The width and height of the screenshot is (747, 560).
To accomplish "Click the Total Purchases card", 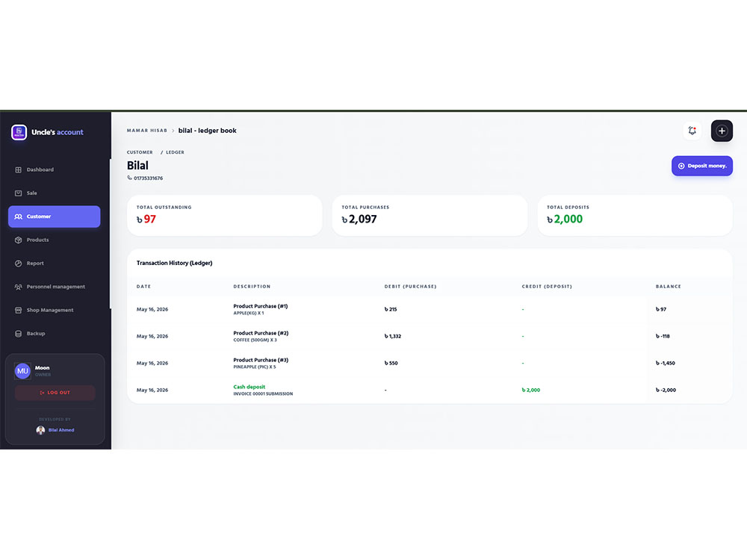I will pos(430,215).
